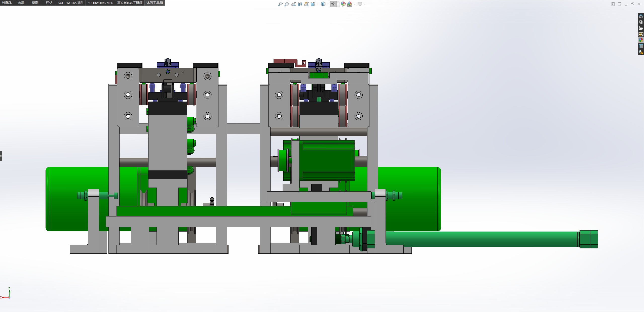Open the Edit Appearance color tool

click(x=343, y=4)
